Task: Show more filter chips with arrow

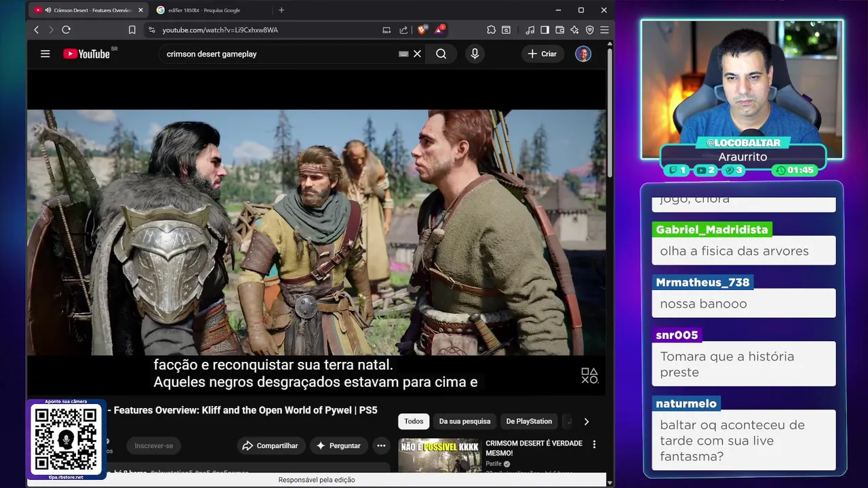Action: (587, 421)
